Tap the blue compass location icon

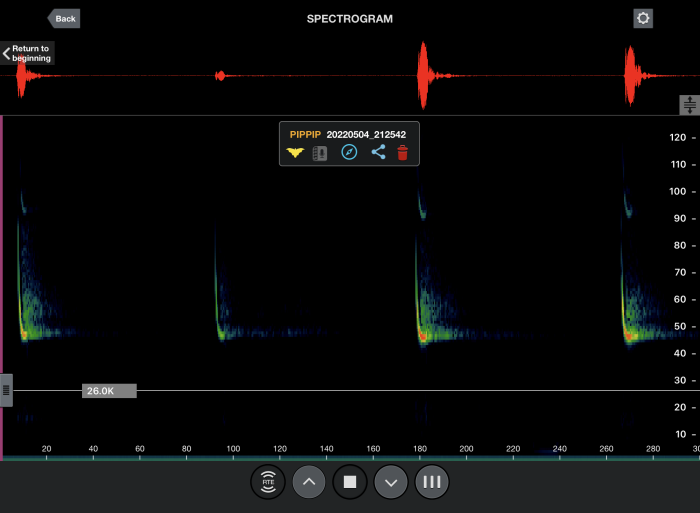pos(349,153)
